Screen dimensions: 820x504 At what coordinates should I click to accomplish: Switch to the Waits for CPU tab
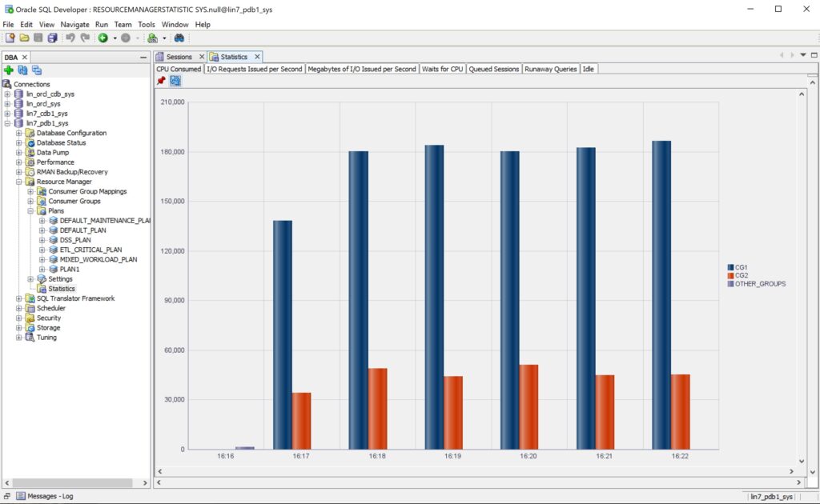442,69
